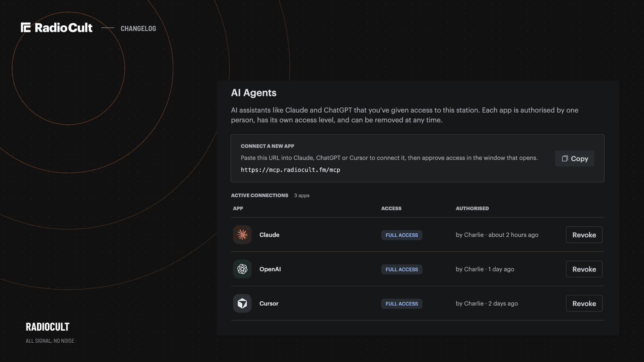This screenshot has width=644, height=362.
Task: Click the RADIOCULT footer title
Action: (x=47, y=327)
